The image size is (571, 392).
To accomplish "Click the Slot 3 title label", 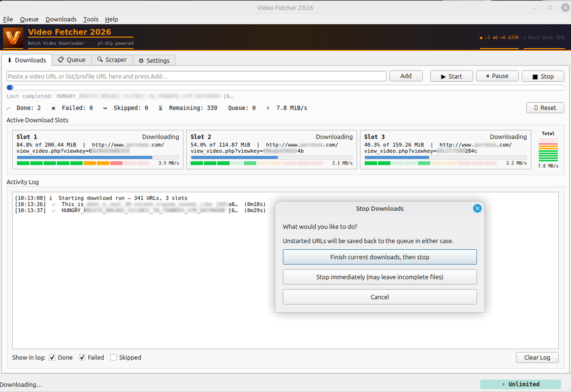I will 374,137.
